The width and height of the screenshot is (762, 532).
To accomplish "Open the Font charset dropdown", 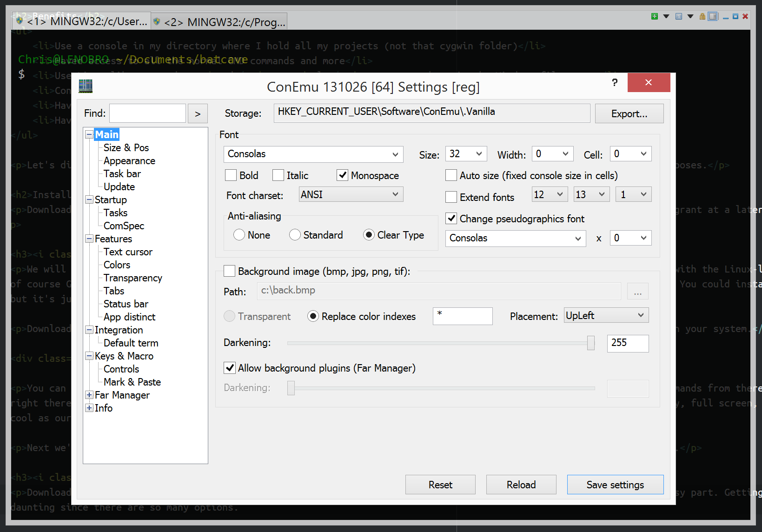I will pos(396,194).
